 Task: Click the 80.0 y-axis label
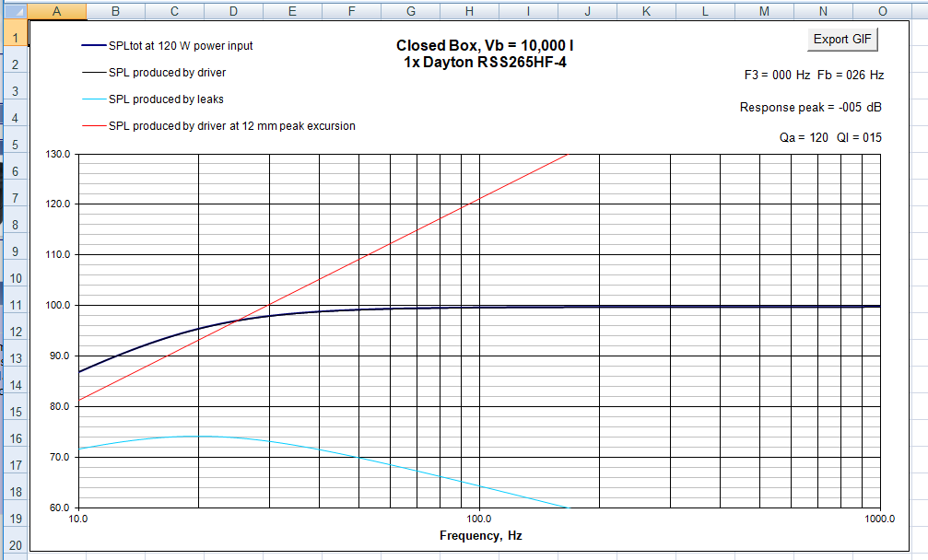(61, 406)
